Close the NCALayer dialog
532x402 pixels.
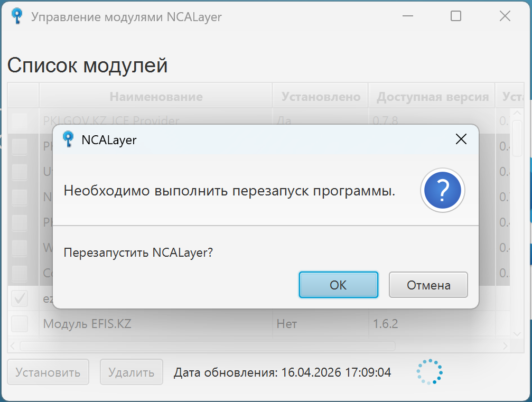(x=461, y=139)
